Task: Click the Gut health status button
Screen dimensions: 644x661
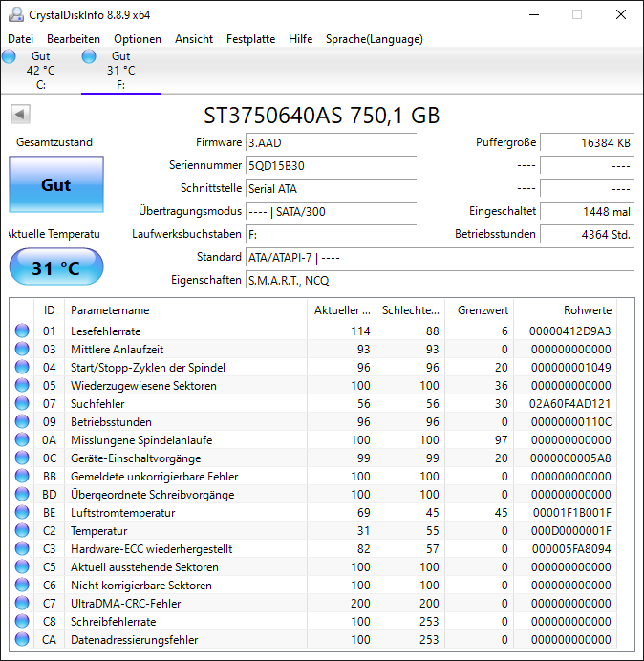Action: (56, 184)
